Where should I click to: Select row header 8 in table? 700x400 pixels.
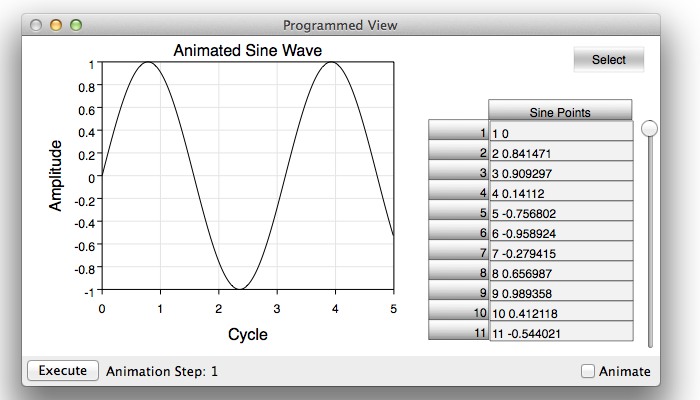click(458, 270)
